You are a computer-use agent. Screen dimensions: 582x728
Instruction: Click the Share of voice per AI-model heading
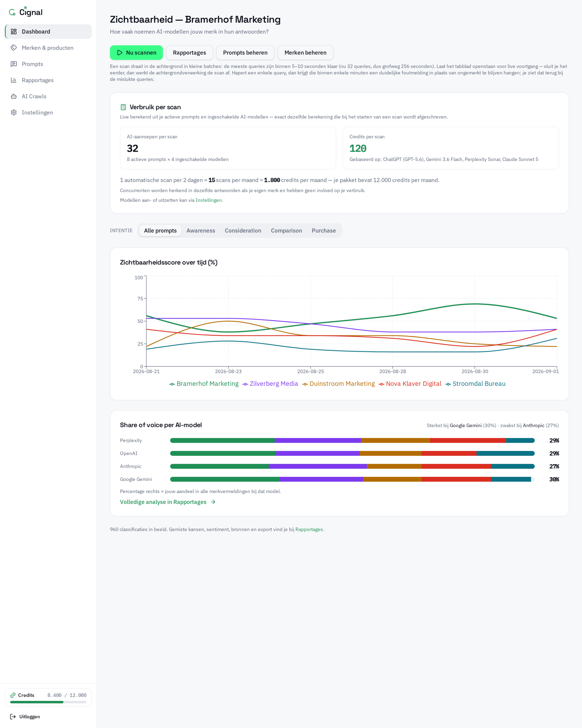161,425
